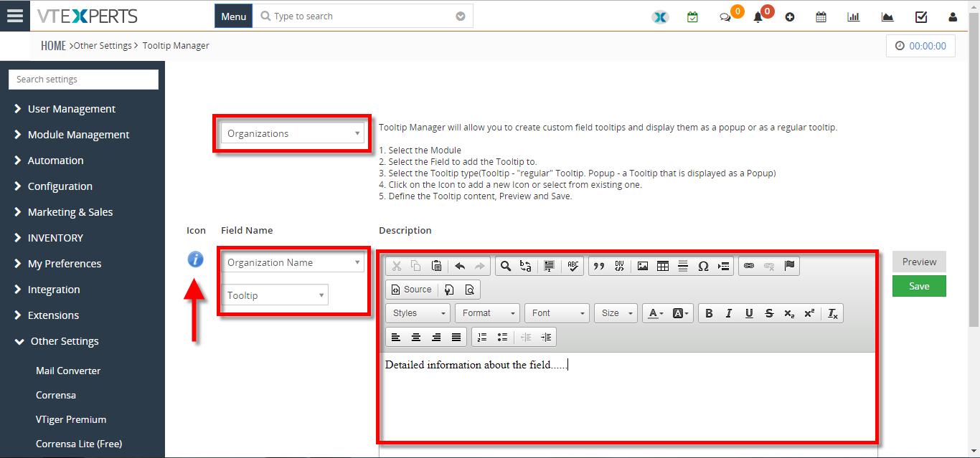Open the hamburger main menu
Screen dimensions: 980x458
point(15,16)
